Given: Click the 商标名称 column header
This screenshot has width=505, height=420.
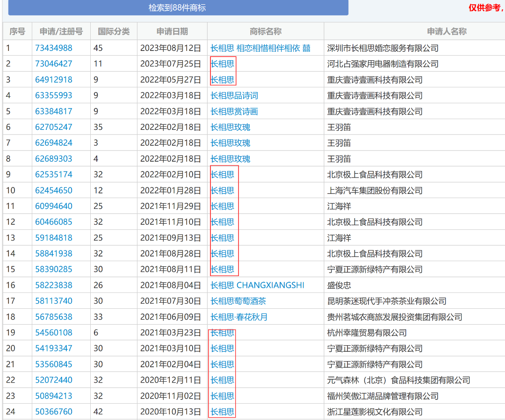Looking at the screenshot, I should tap(266, 31).
